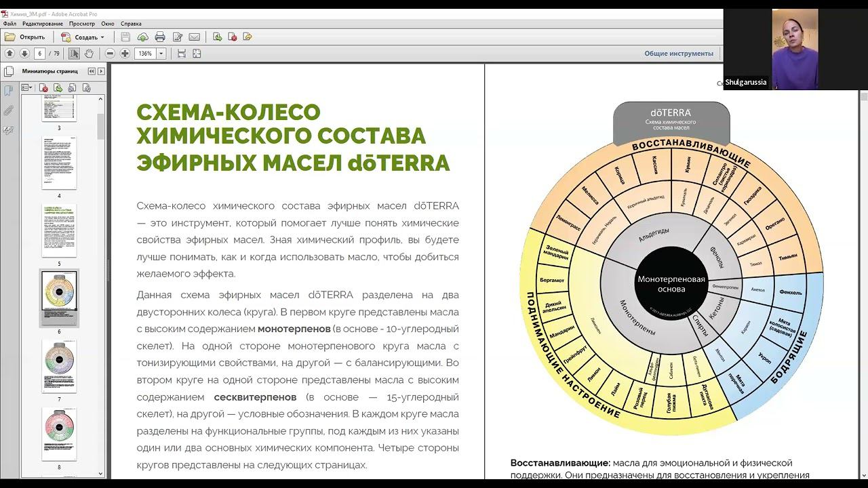Click thumbnails scrollbar up arrow

pyautogui.click(x=101, y=99)
